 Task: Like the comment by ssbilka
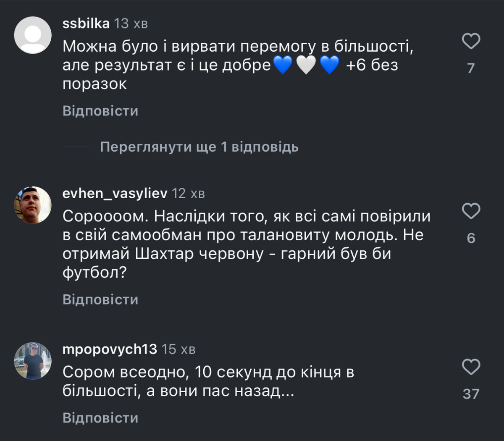point(471,41)
